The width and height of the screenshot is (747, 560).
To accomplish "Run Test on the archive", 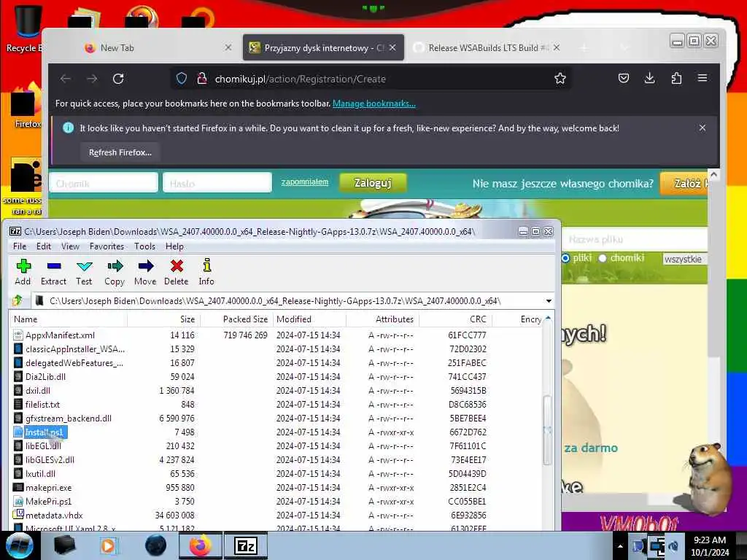I will pyautogui.click(x=85, y=272).
